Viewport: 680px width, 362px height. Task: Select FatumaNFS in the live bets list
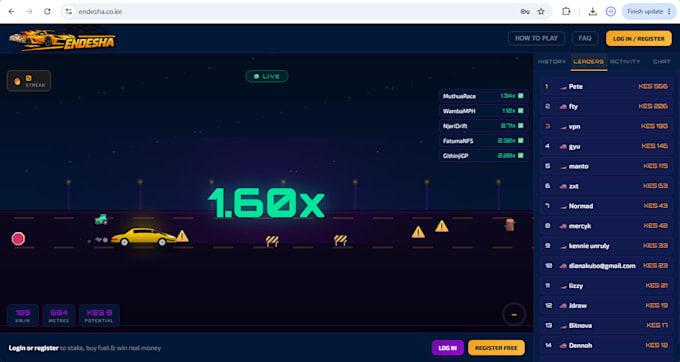point(483,141)
